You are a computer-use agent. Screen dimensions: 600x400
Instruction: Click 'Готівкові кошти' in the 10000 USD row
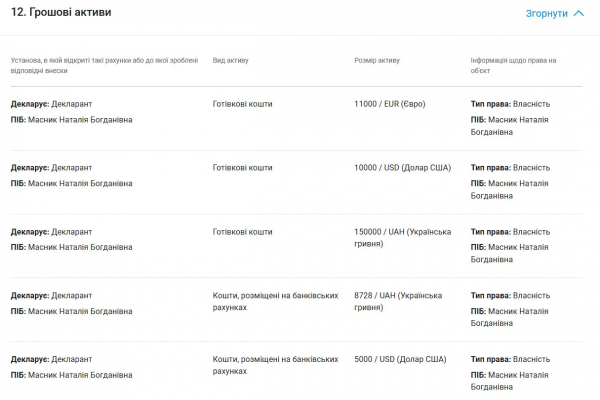[x=242, y=168]
